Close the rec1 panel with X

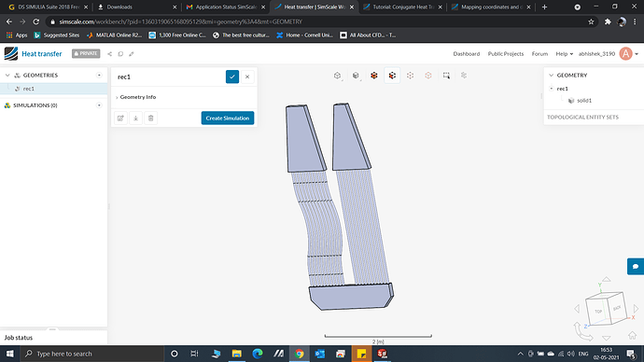(247, 77)
